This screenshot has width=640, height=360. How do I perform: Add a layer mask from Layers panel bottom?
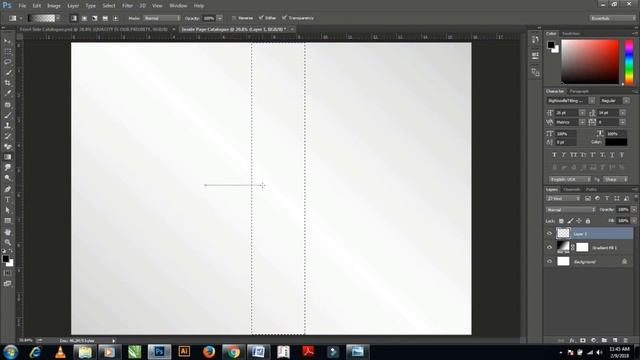point(583,340)
